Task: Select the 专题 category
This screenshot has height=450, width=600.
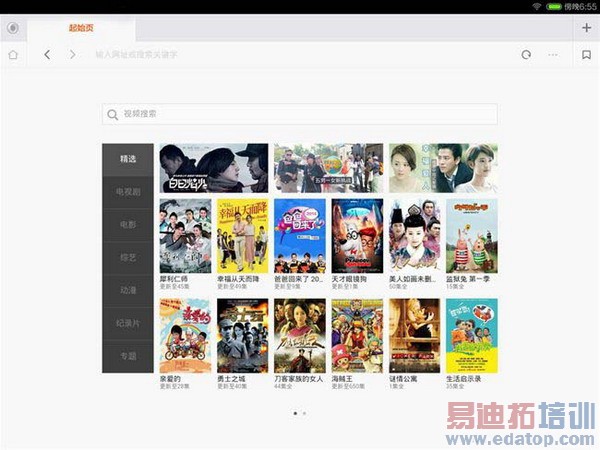Action: click(x=128, y=356)
